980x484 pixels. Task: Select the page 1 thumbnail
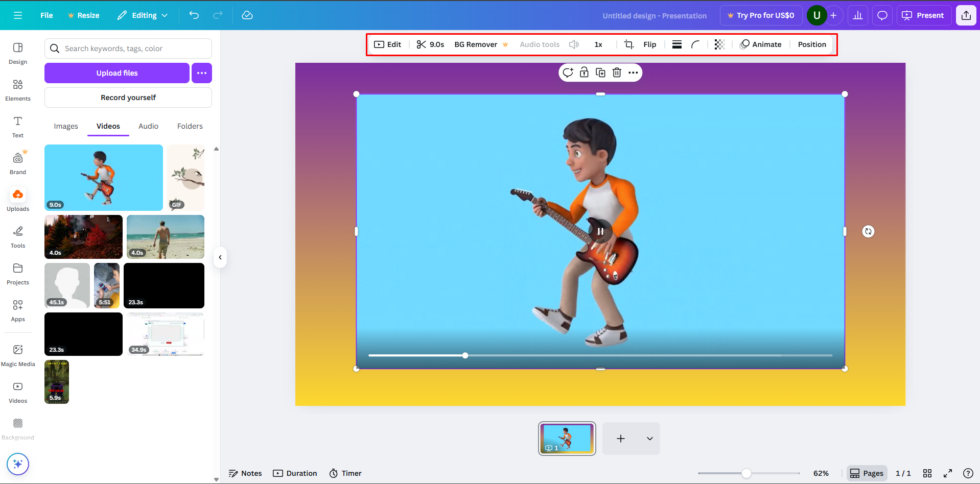click(567, 439)
